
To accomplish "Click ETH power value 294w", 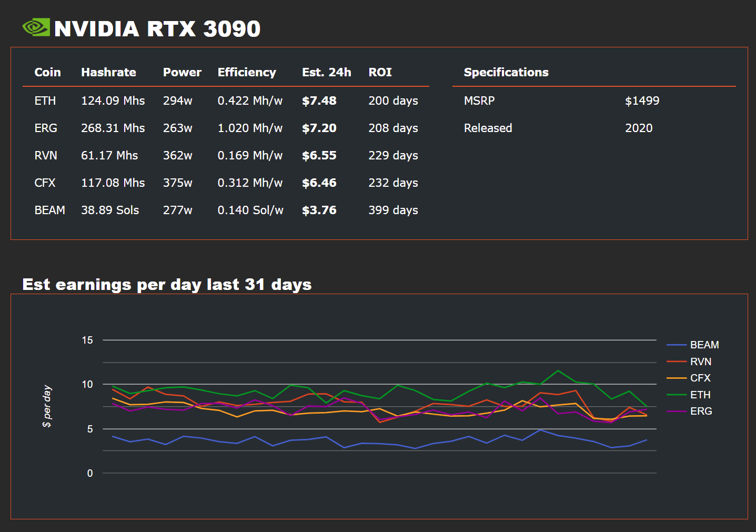I will pos(178,101).
